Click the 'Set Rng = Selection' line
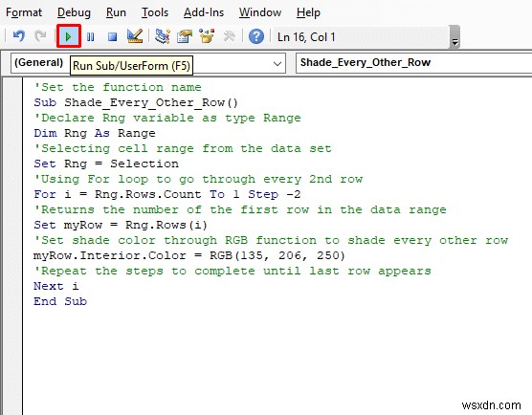532x415 pixels. pos(106,164)
